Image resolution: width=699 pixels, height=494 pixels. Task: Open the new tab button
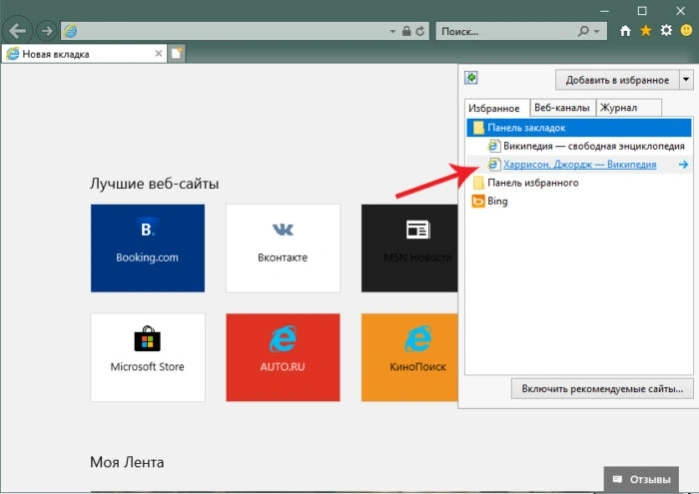177,54
